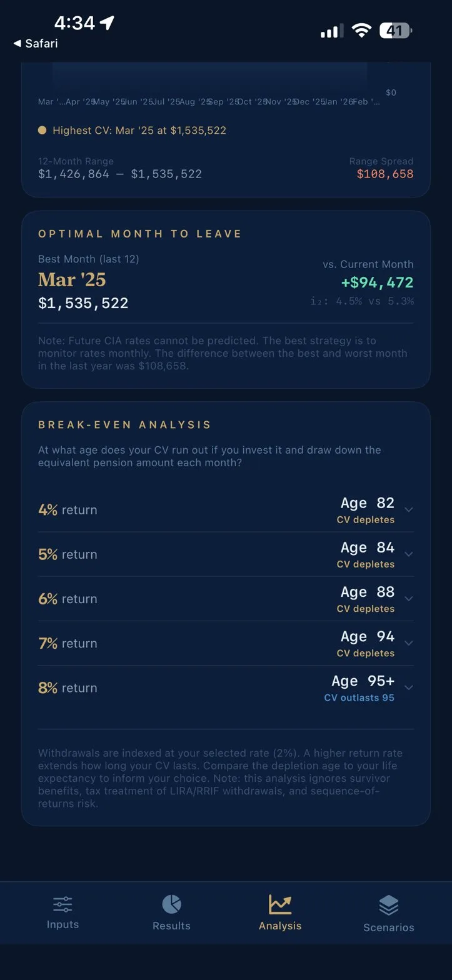Expand the 5% return details

pos(408,554)
